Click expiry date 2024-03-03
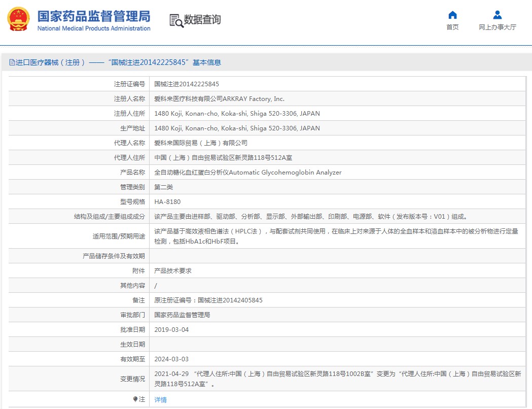Image resolution: width=532 pixels, height=409 pixels. (x=171, y=359)
